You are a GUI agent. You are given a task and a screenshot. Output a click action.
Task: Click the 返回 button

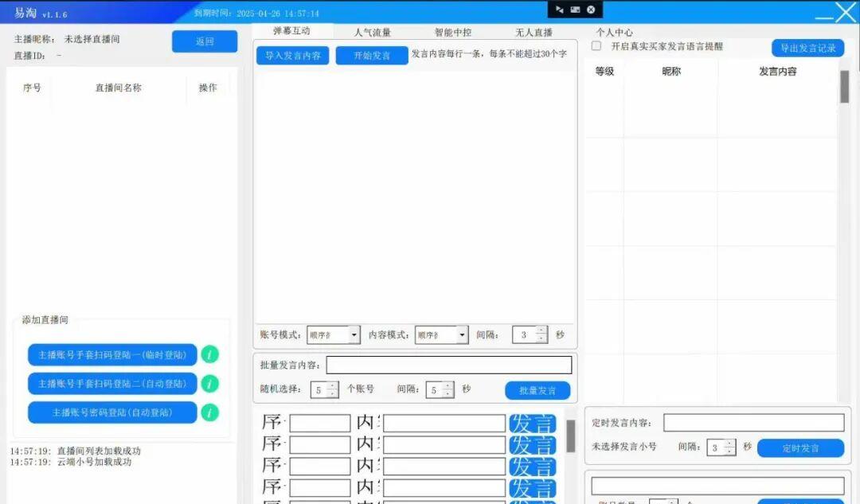204,41
